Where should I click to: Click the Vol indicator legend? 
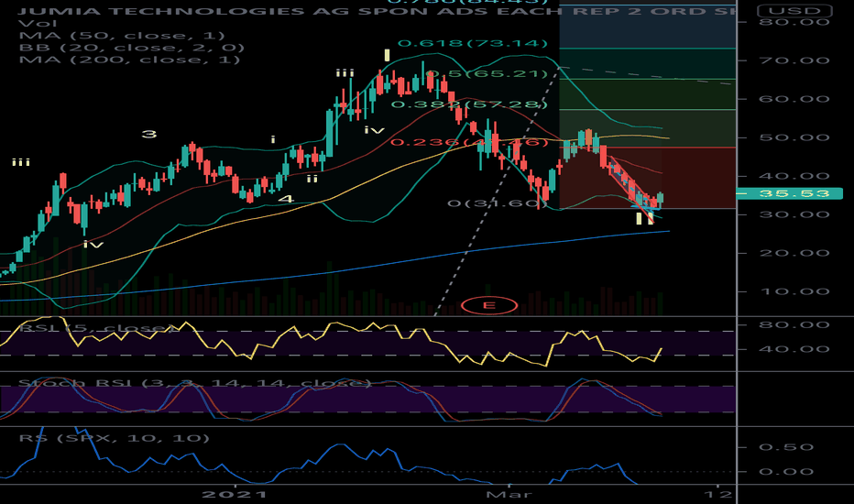[38, 24]
